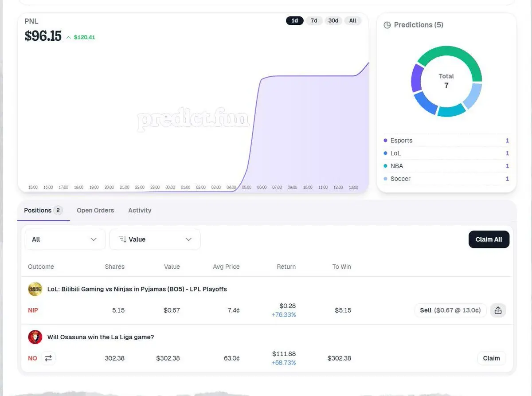Select the 7d time range
The height and width of the screenshot is (396, 532).
[x=314, y=21]
